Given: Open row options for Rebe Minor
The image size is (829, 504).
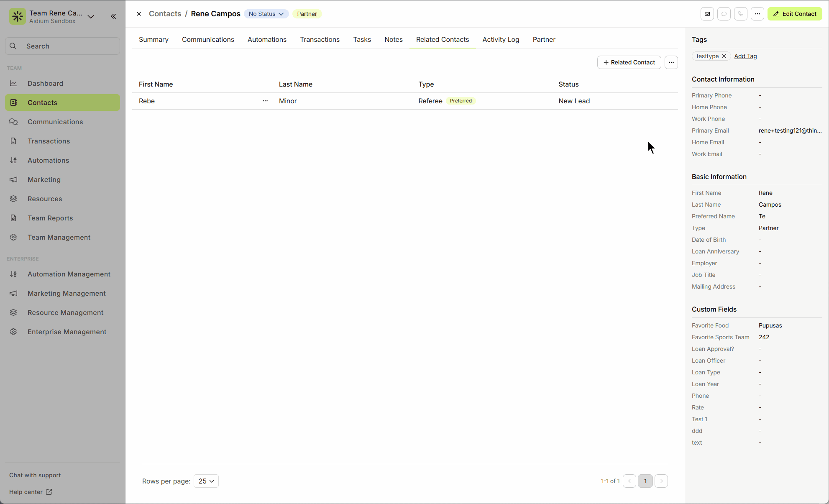Looking at the screenshot, I should coord(265,101).
